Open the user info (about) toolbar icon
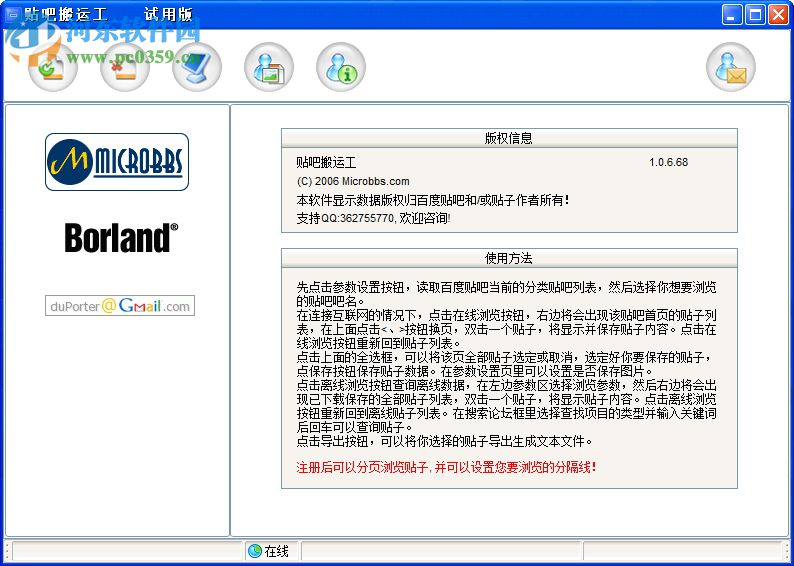This screenshot has height=566, width=794. (341, 67)
